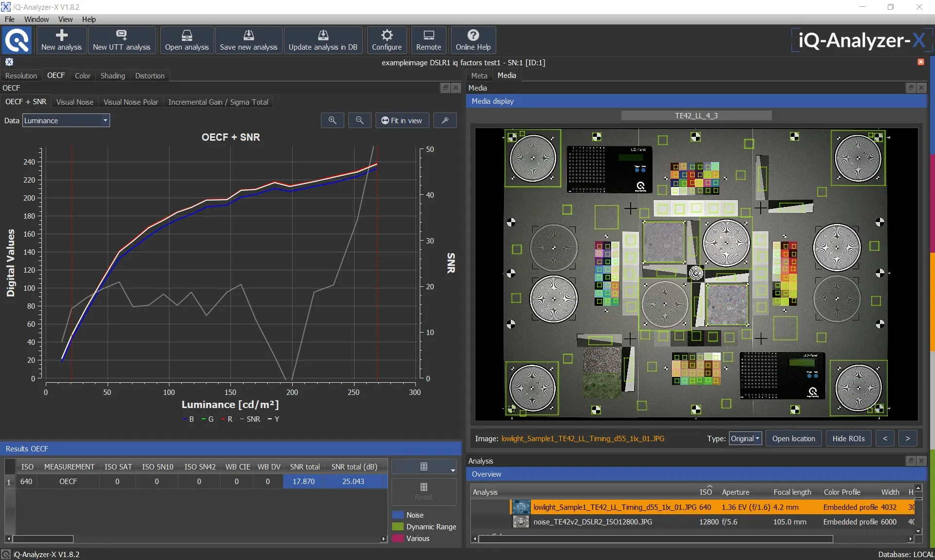
Task: Undock the Analysis panel
Action: coord(911,461)
